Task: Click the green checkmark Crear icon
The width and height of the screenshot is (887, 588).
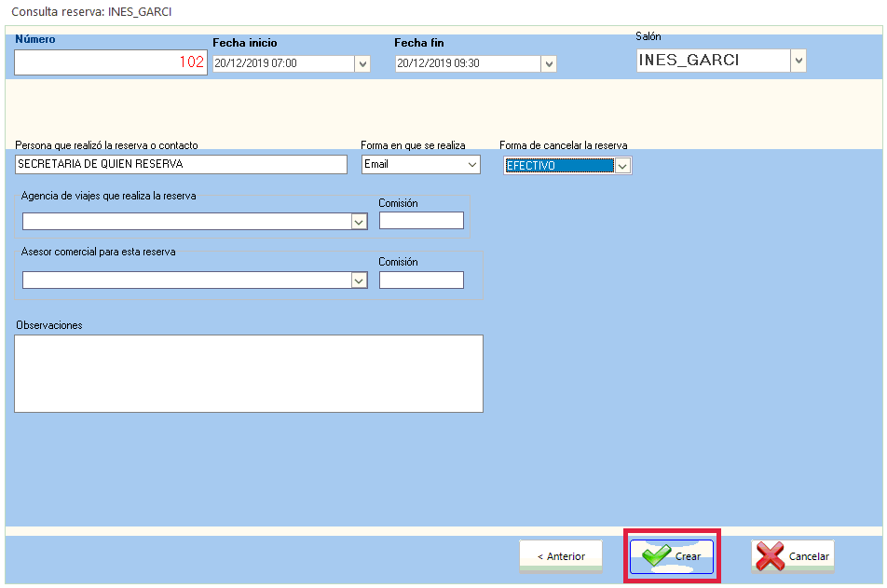Action: pos(658,556)
